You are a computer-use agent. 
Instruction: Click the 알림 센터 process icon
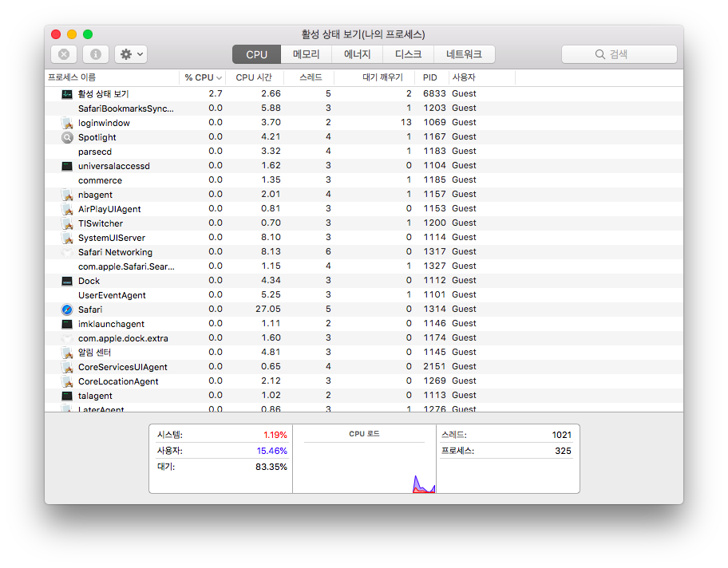pyautogui.click(x=67, y=352)
